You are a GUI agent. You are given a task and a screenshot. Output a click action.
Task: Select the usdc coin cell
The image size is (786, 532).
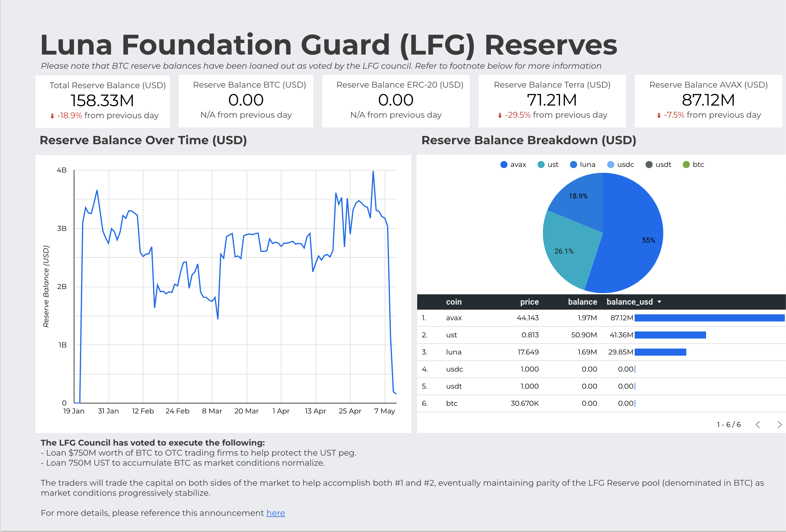(x=454, y=369)
